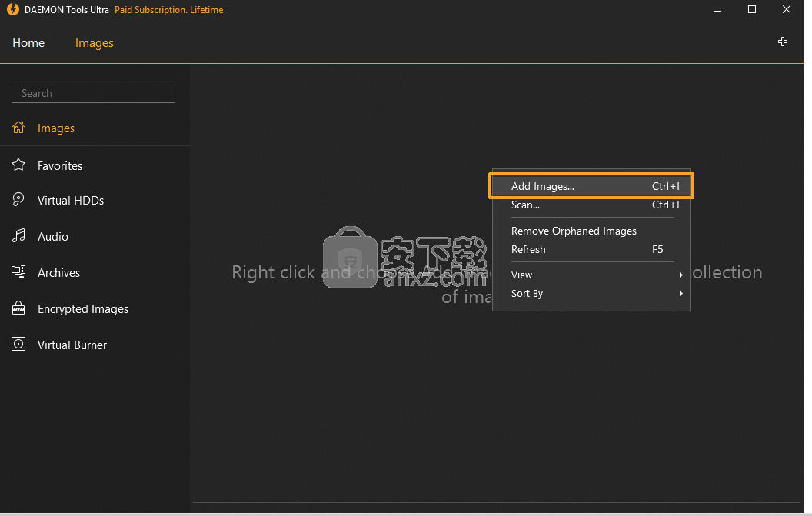Go to the Archives category
The width and height of the screenshot is (812, 516).
pos(59,272)
